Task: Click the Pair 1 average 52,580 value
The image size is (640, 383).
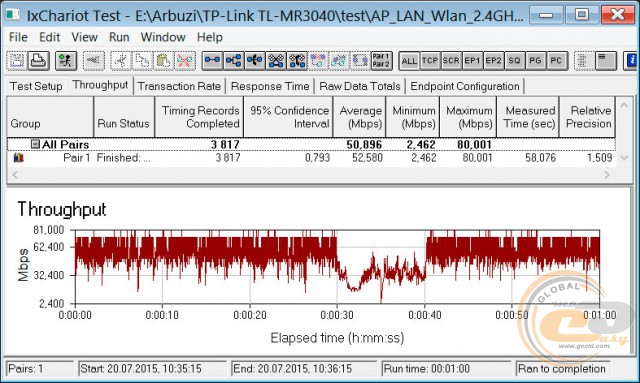Action: [x=367, y=158]
